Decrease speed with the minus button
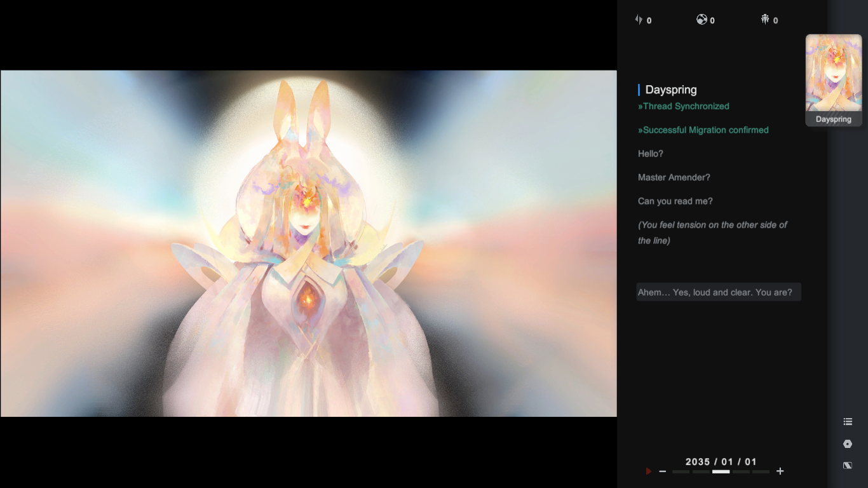 point(663,471)
